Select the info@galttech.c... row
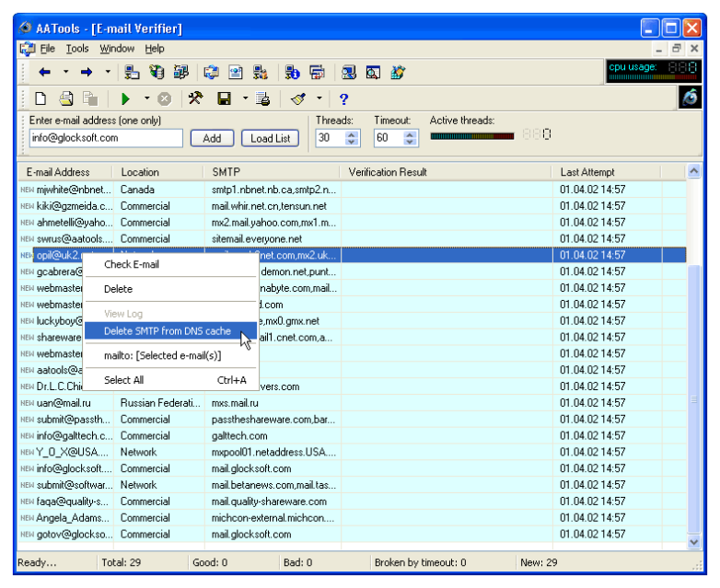Image resolution: width=720 pixels, height=588 pixels. click(353, 435)
